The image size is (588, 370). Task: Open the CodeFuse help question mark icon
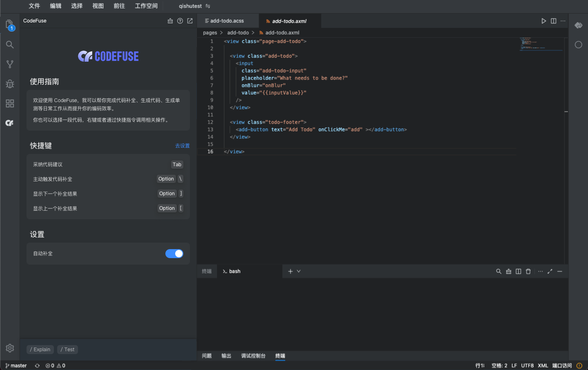pyautogui.click(x=180, y=21)
